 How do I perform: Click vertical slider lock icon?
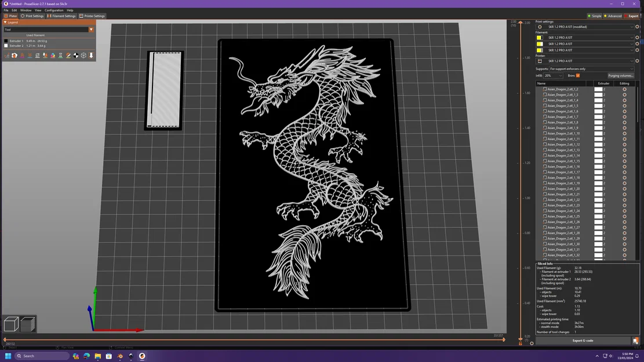coord(521,343)
